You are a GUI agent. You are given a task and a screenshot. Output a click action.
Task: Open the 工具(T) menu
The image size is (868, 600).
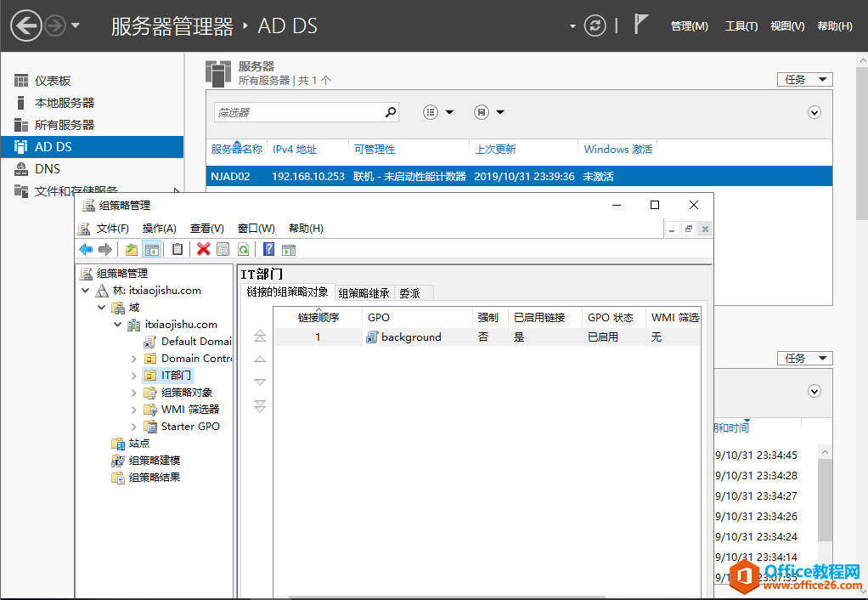(x=741, y=26)
